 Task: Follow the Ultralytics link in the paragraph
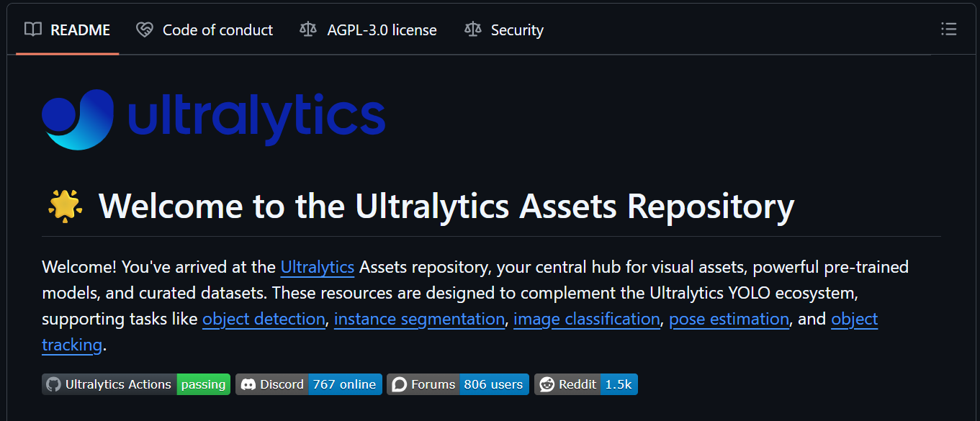point(318,267)
